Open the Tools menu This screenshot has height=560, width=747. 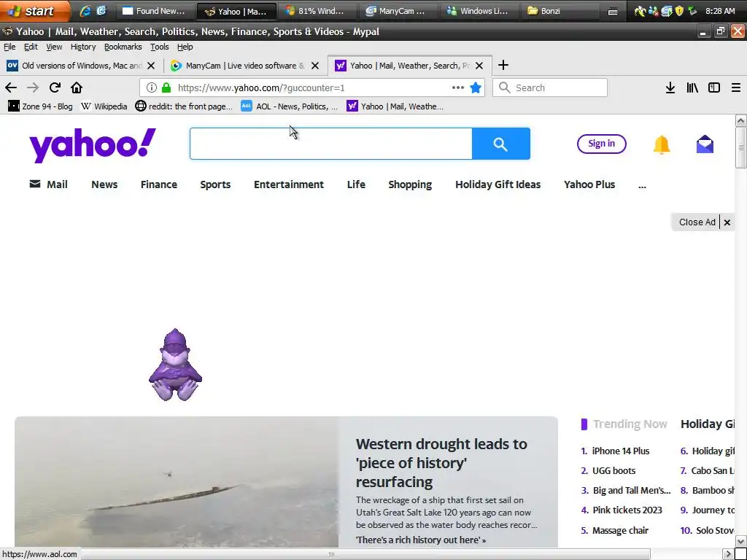click(x=159, y=47)
